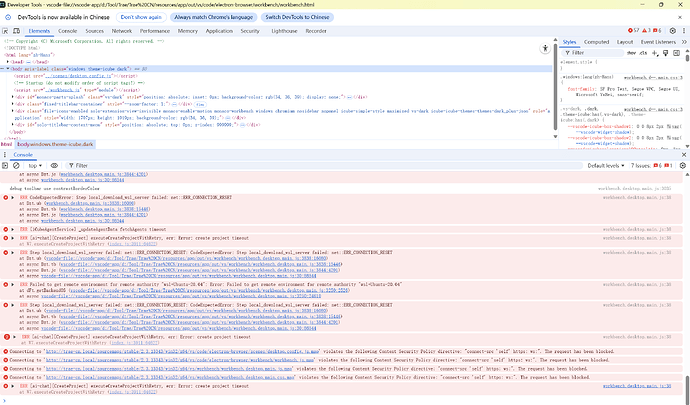The width and height of the screenshot is (690, 405).
Task: Click the flex badge on titlebar container
Action: pos(199,104)
